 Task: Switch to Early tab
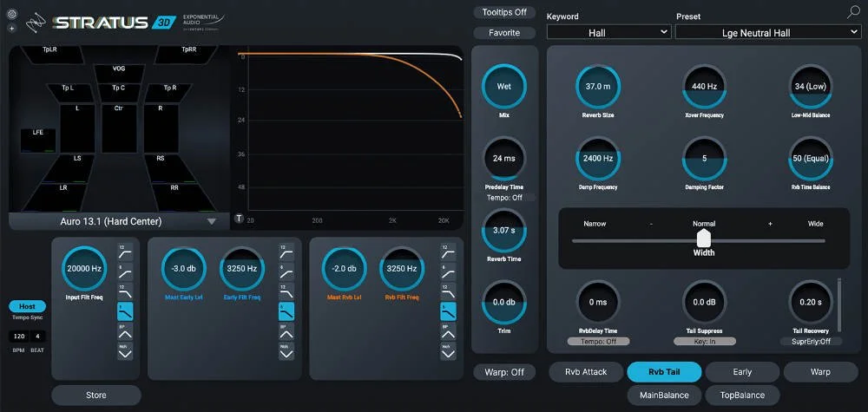point(742,372)
